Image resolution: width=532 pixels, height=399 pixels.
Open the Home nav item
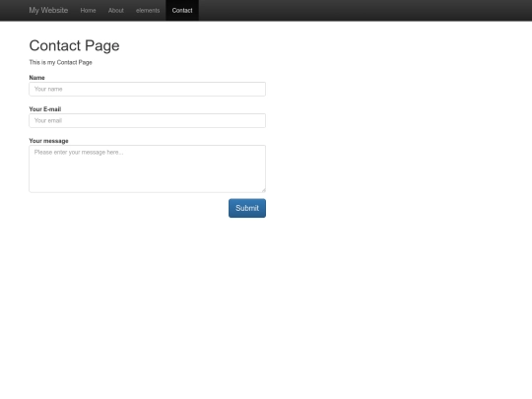[88, 11]
